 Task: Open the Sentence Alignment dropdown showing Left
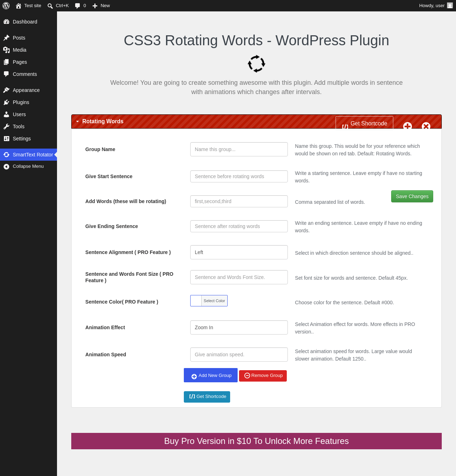(239, 252)
